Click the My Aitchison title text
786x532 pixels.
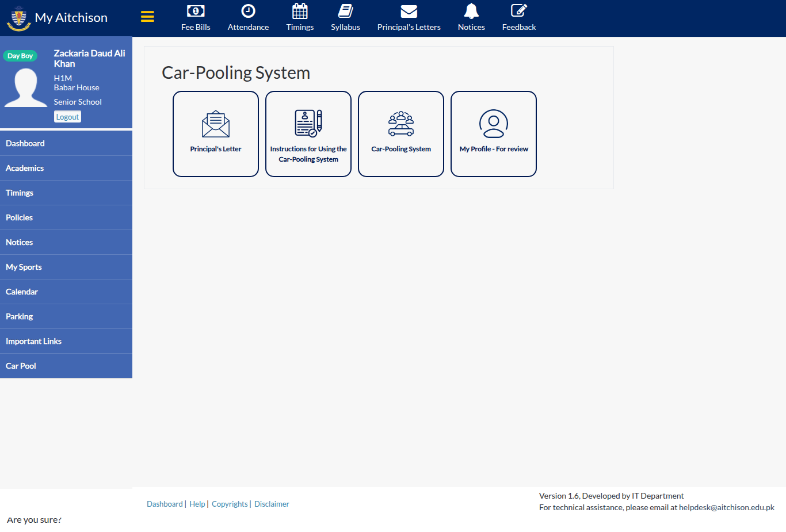[71, 18]
